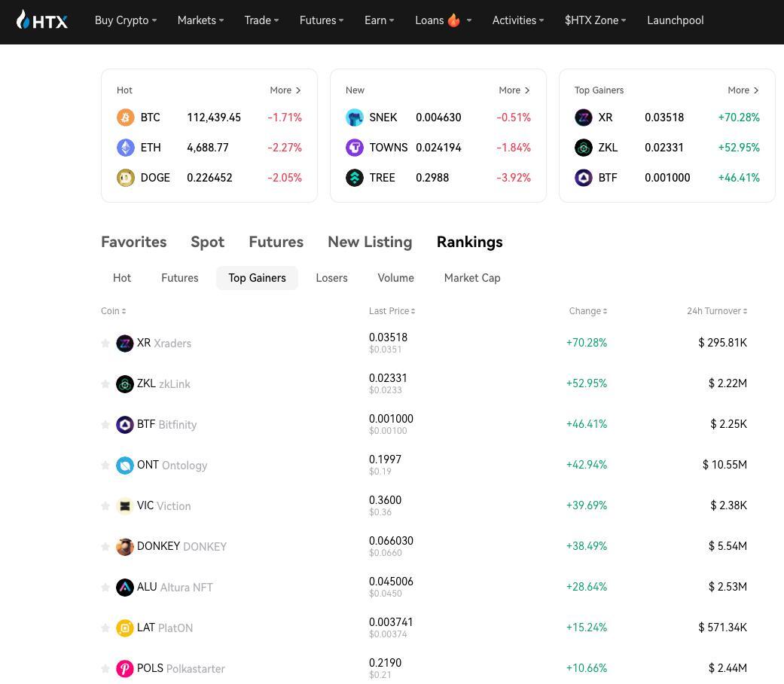Click the ZKL zkLink icon in rankings table
Viewport: 784px width, 684px height.
(x=124, y=384)
